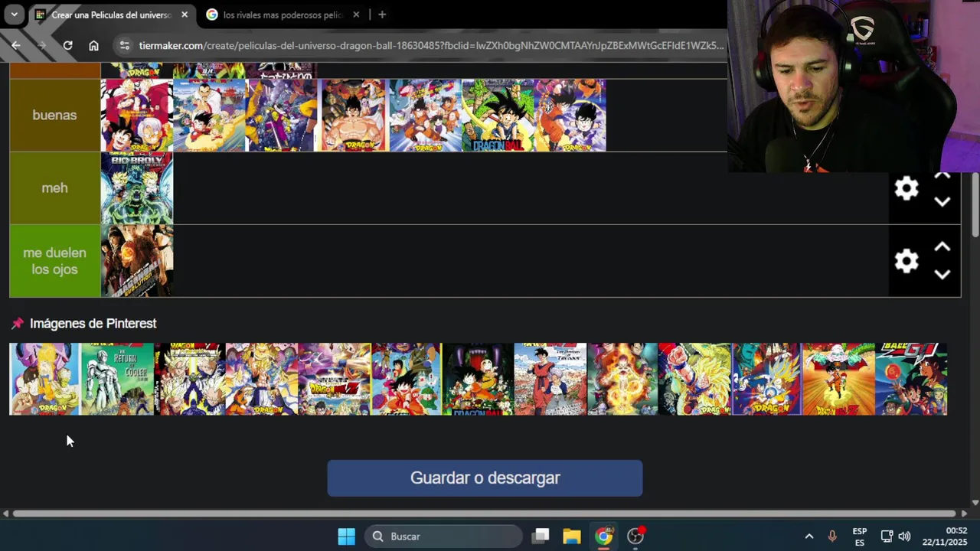This screenshot has width=980, height=551.
Task: Select the Bio-Broly poster in meh tier
Action: tap(136, 187)
